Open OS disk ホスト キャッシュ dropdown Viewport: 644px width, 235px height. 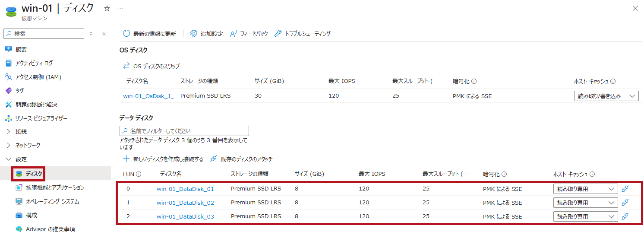coord(606,96)
